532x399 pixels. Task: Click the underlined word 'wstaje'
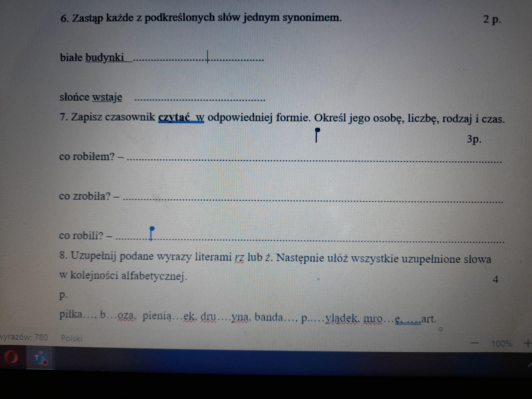point(107,97)
